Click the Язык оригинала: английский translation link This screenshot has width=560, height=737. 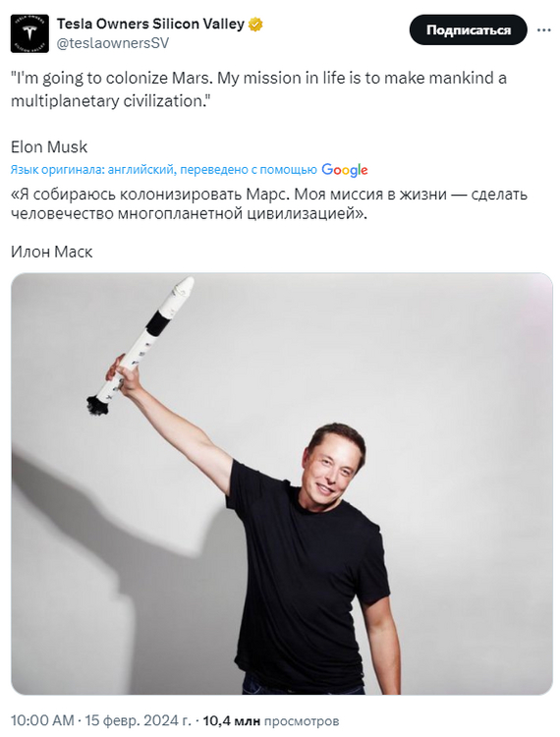point(92,170)
